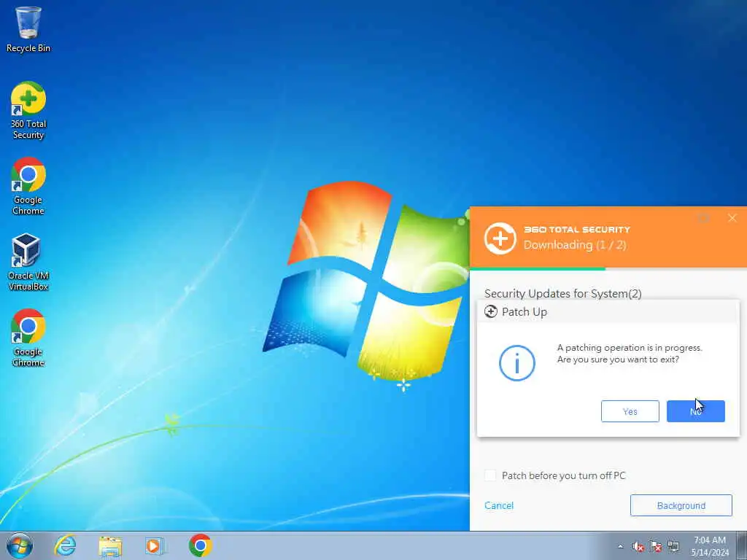
Task: Launch Internet Explorer from the taskbar
Action: point(65,545)
